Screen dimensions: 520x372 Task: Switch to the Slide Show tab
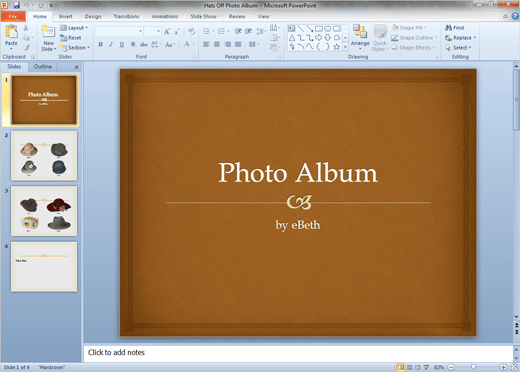point(203,16)
